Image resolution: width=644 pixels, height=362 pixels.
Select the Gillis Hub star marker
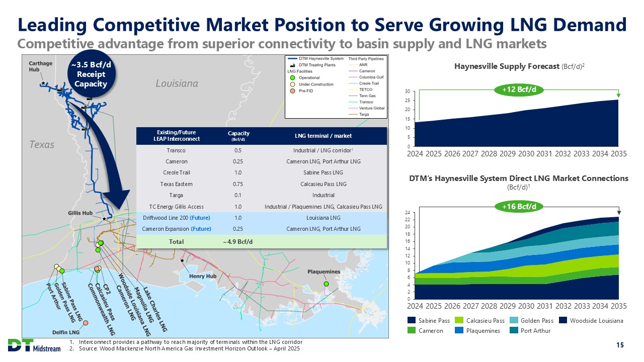pyautogui.click(x=104, y=219)
